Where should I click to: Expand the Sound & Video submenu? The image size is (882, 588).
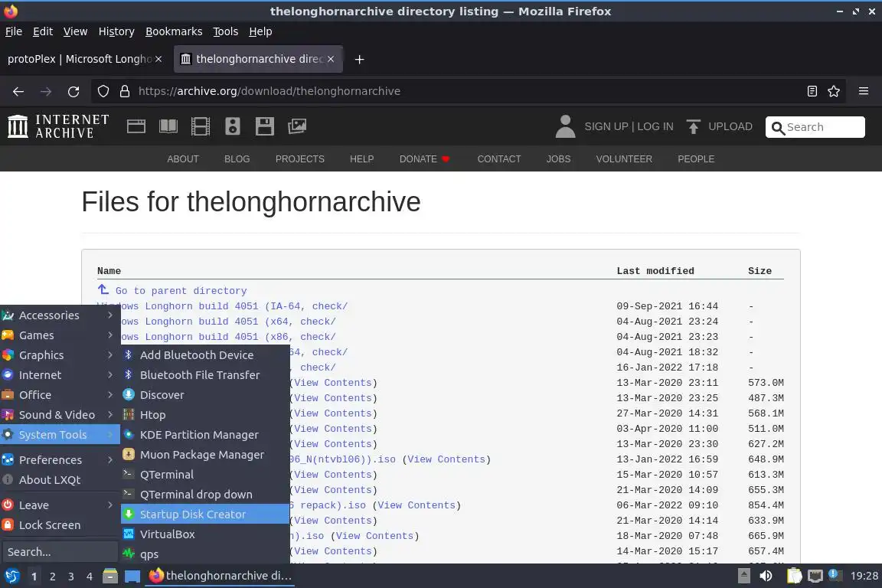coord(60,415)
